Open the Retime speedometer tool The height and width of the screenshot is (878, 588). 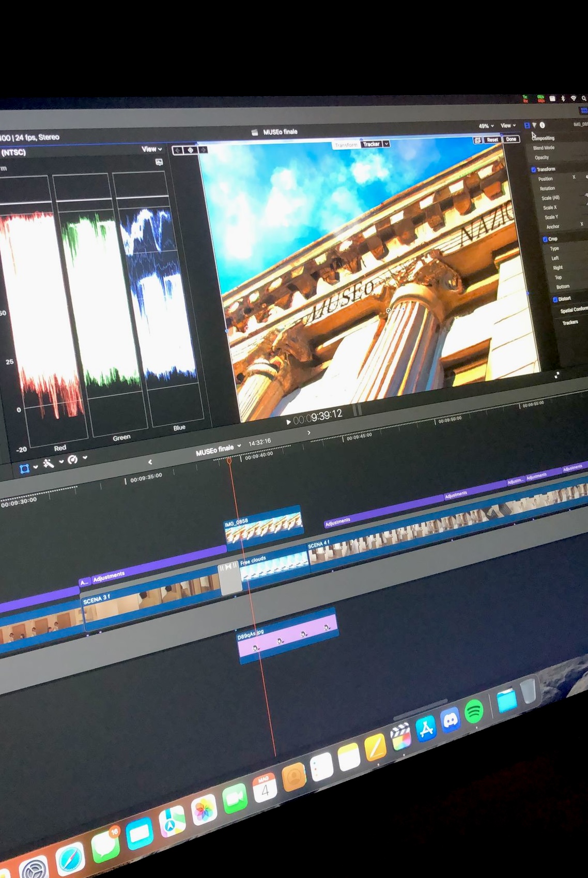pyautogui.click(x=73, y=459)
